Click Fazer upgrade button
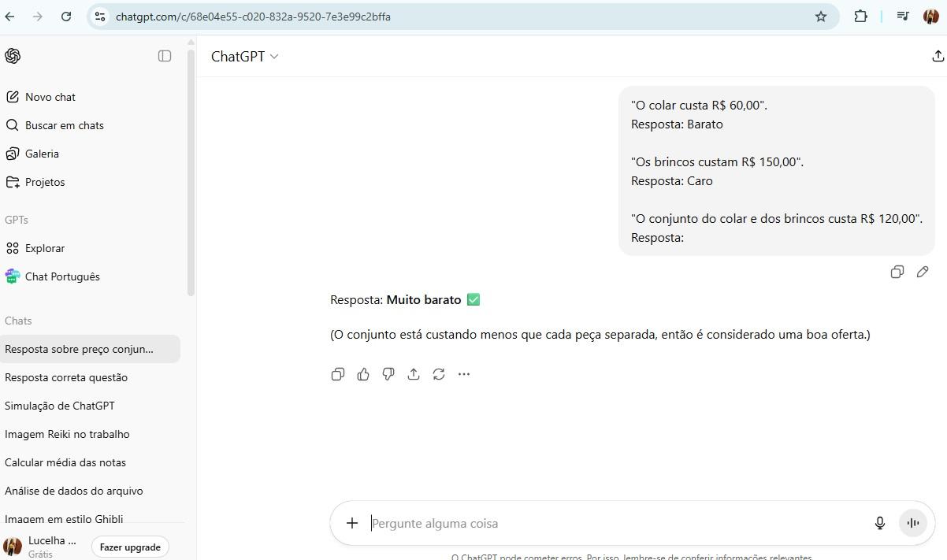This screenshot has width=947, height=560. point(130,547)
